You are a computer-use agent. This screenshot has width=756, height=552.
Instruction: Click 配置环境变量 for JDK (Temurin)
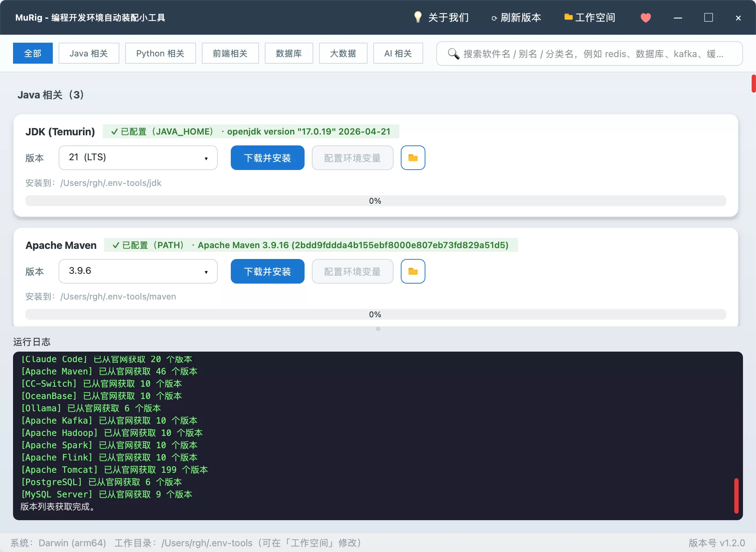pyautogui.click(x=352, y=158)
